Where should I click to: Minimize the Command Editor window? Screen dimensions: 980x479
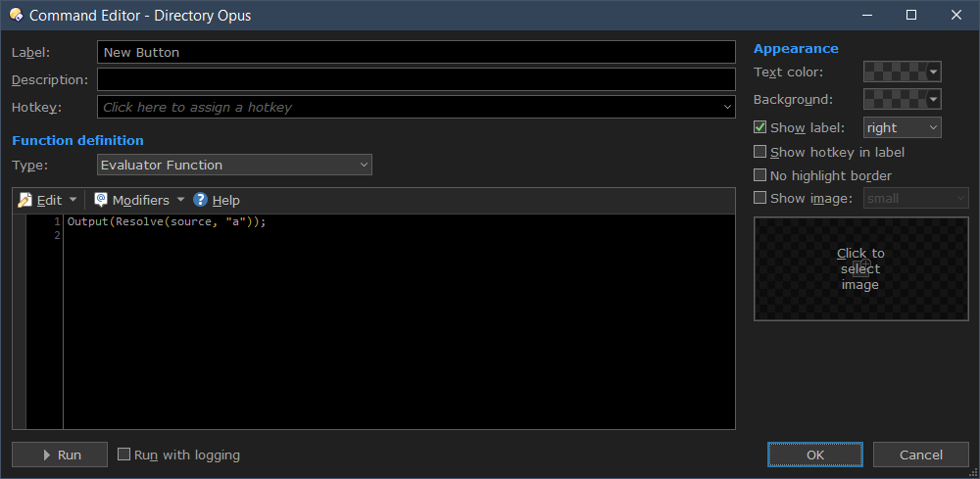click(866, 15)
